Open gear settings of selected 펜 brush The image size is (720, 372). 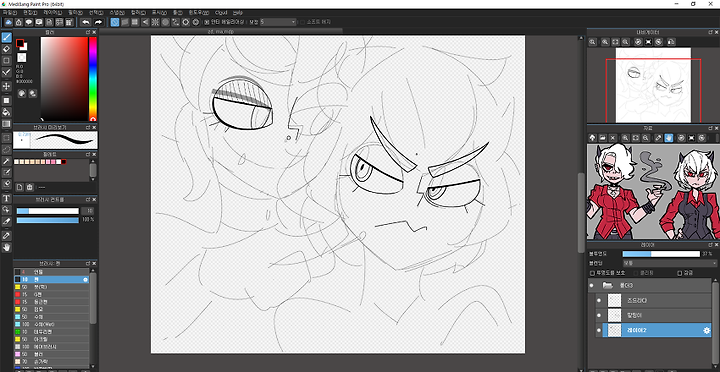85,279
